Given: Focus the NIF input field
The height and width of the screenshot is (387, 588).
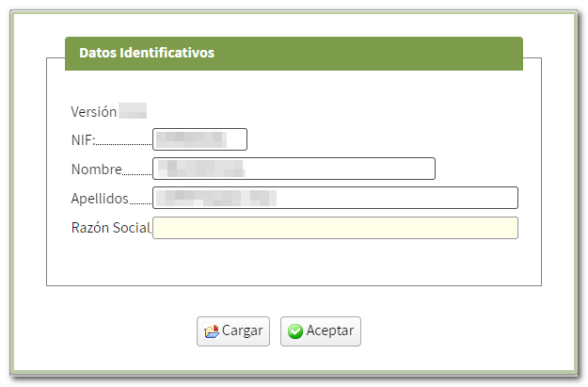Looking at the screenshot, I should pos(199,139).
